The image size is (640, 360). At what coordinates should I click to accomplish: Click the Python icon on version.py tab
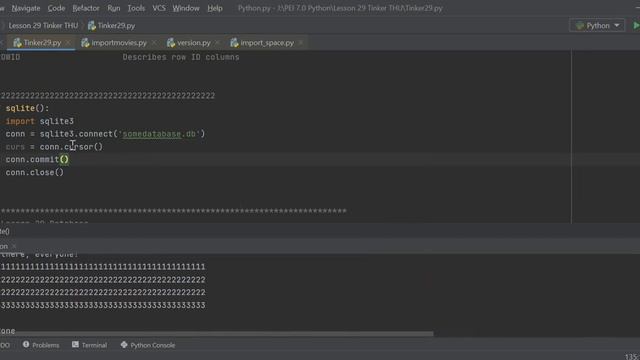click(x=171, y=43)
